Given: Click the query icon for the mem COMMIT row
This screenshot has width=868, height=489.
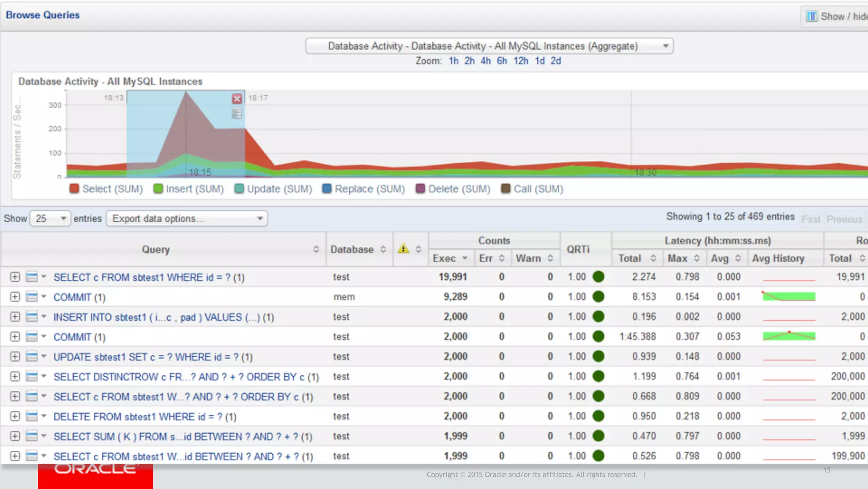Looking at the screenshot, I should coord(32,297).
